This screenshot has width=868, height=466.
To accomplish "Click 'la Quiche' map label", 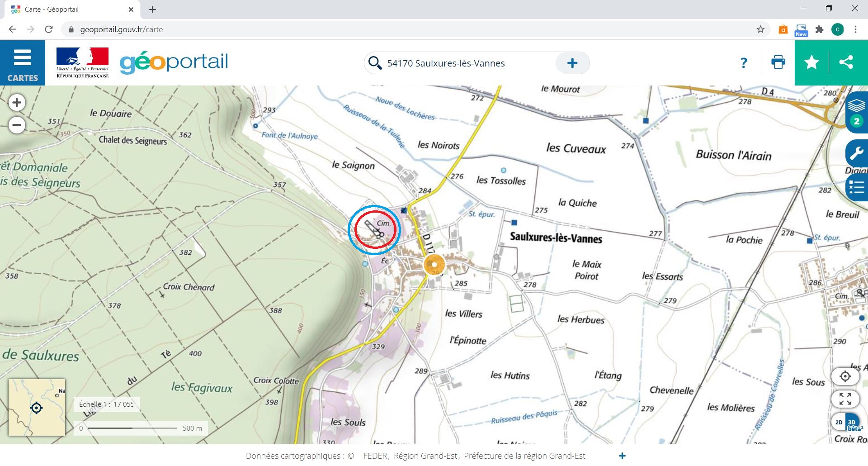I will point(577,203).
